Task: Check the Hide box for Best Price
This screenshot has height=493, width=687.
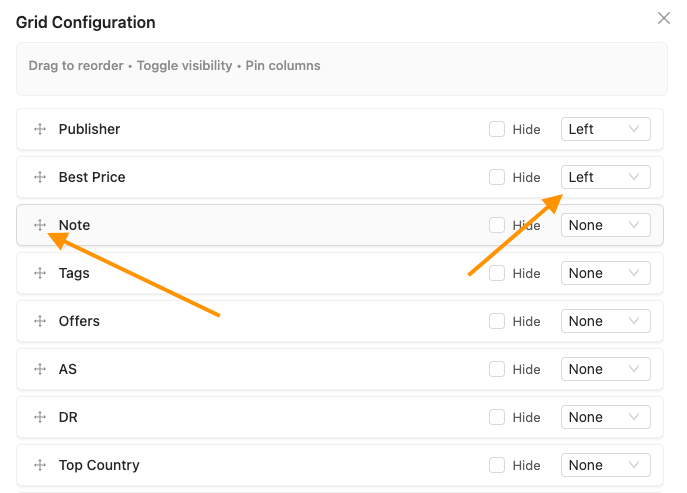Action: coord(497,177)
